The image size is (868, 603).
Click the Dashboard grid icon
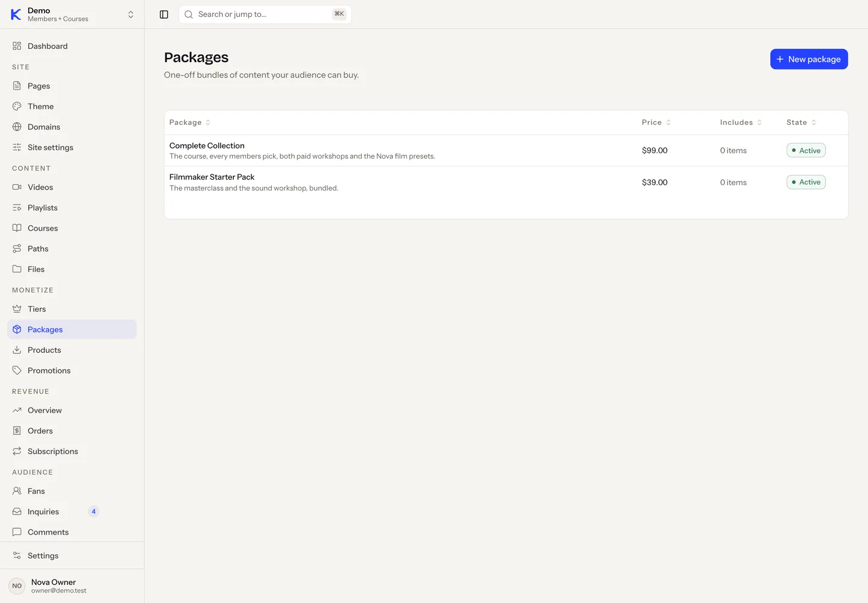[17, 46]
